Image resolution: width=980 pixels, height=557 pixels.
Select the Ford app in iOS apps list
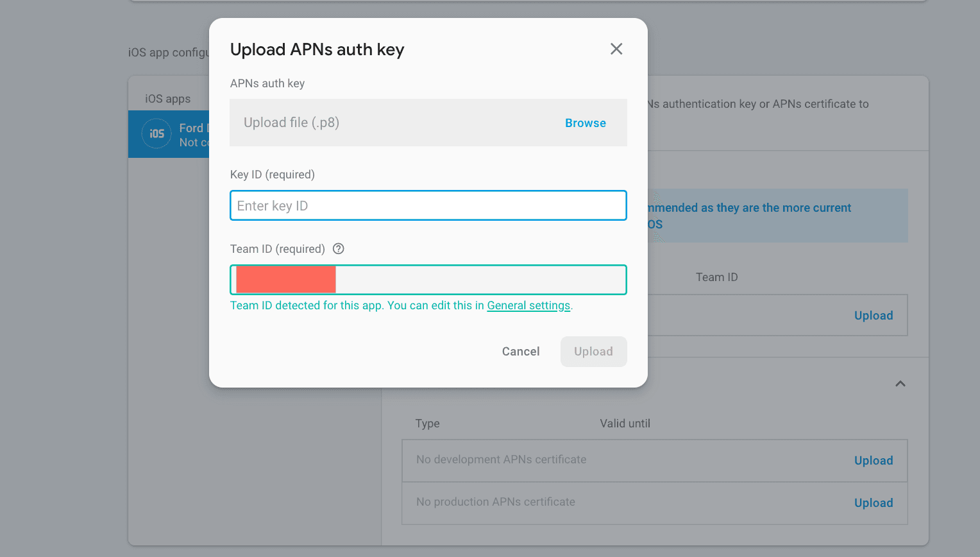point(191,135)
